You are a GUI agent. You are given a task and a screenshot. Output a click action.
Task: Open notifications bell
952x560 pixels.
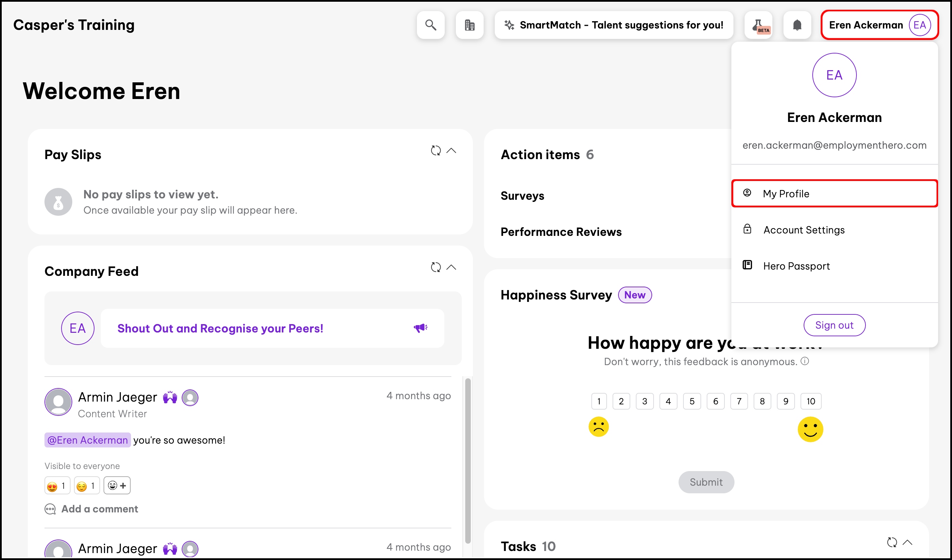(797, 25)
